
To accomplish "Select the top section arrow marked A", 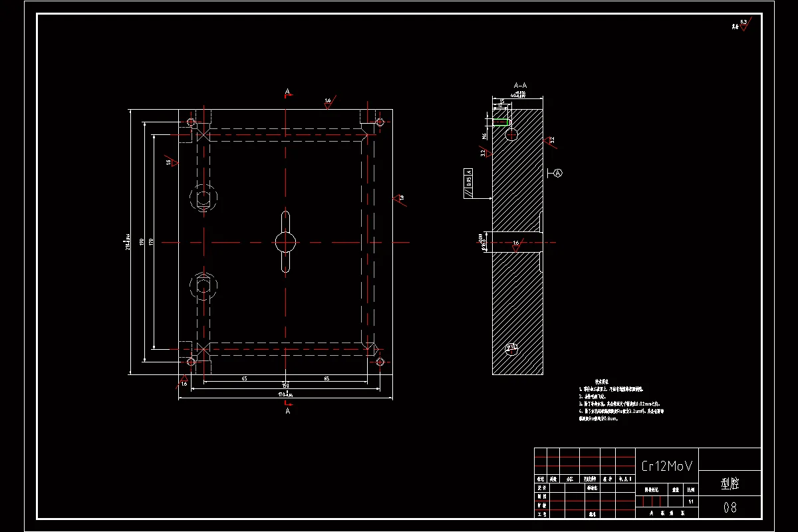I will coord(287,92).
